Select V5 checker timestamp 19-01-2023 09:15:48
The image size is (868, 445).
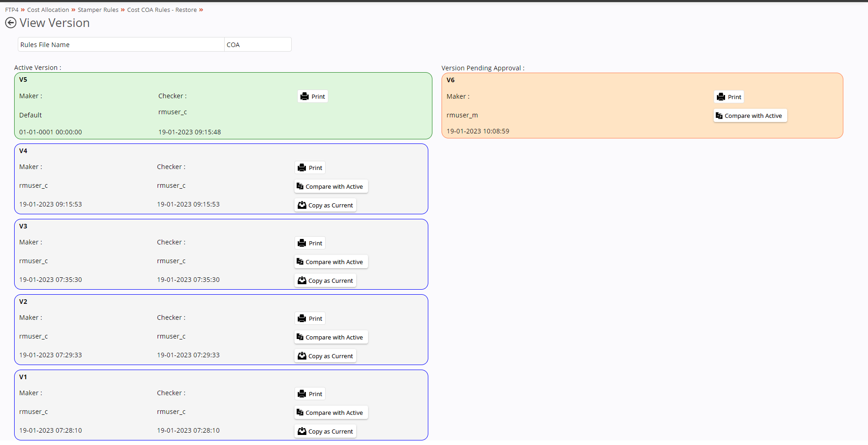pyautogui.click(x=189, y=132)
